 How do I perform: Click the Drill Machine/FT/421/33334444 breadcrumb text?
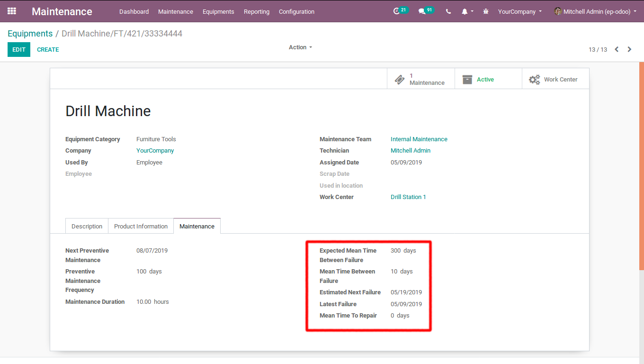coord(122,34)
